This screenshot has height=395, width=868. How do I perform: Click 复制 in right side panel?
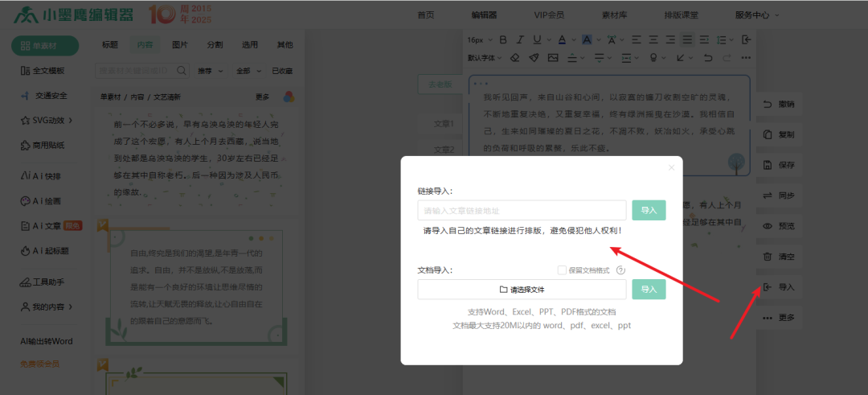coord(779,134)
